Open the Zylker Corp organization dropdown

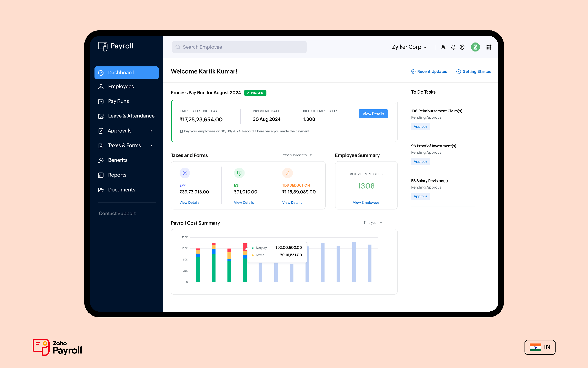coord(409,47)
